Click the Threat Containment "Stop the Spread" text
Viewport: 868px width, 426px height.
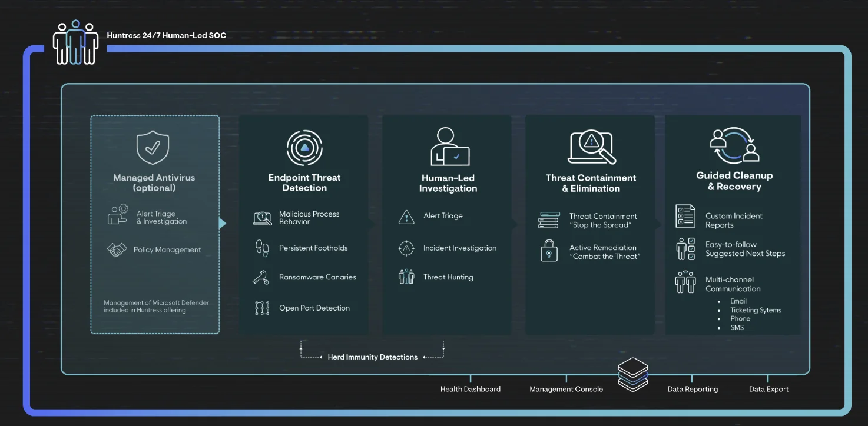click(x=603, y=221)
